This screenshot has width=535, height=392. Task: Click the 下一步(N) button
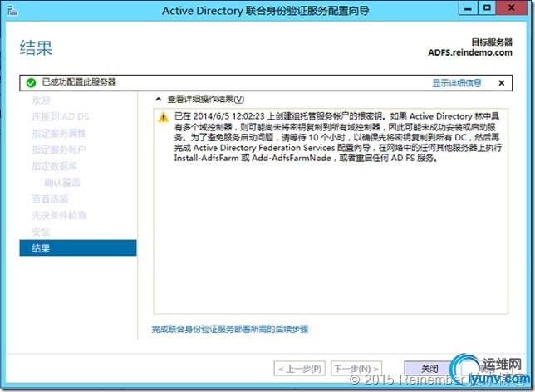[x=356, y=369]
